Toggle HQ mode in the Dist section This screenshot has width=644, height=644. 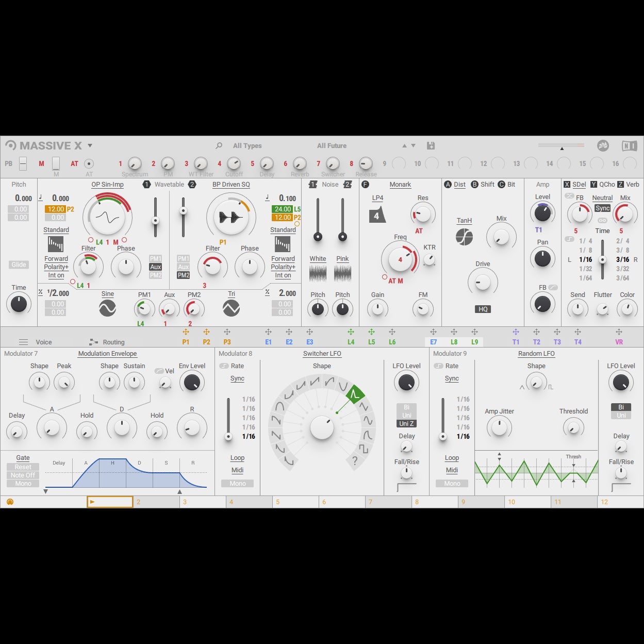[x=483, y=309]
